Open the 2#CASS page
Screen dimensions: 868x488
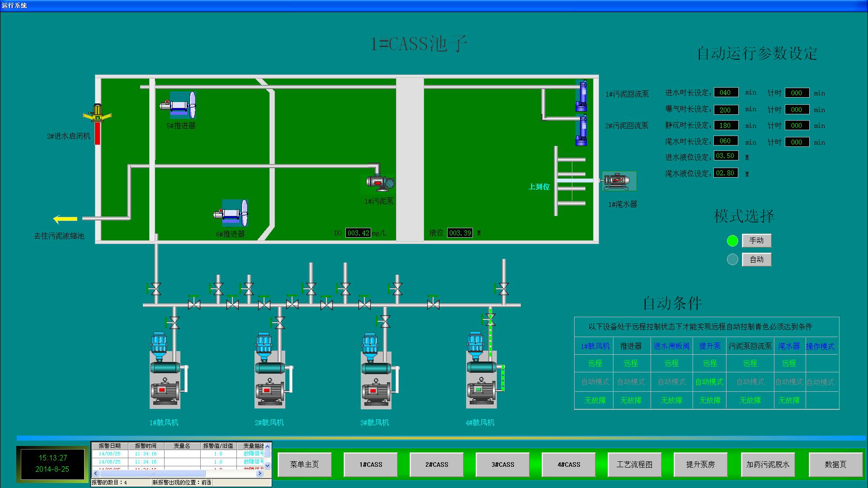click(x=437, y=465)
